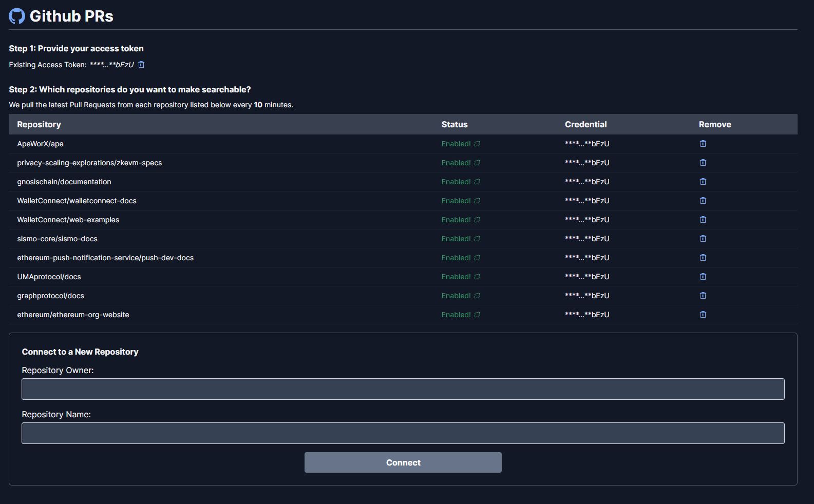Remove UMAprotocol/docs trash icon
This screenshot has width=814, height=504.
[x=703, y=277]
